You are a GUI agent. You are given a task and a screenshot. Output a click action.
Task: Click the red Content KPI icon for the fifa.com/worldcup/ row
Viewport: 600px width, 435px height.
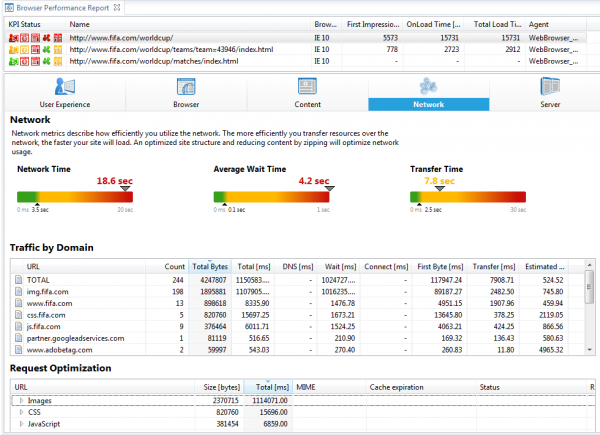pyautogui.click(x=35, y=38)
